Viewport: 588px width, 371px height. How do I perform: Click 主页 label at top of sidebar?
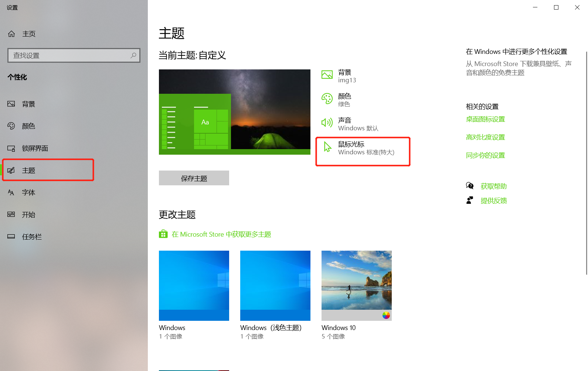pos(29,34)
